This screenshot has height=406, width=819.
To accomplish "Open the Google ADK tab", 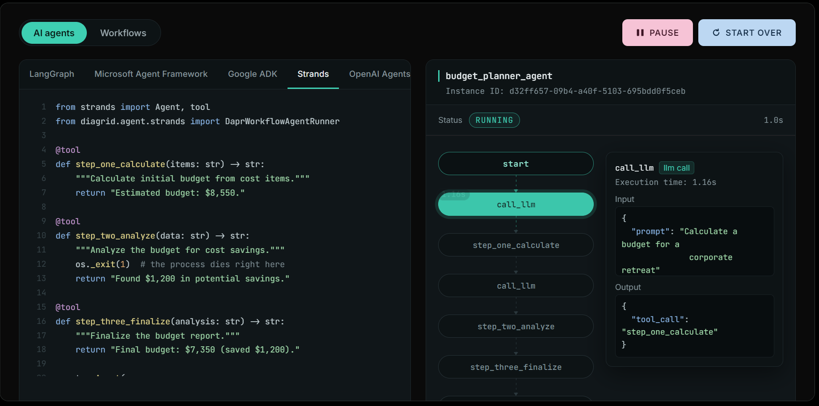I will [252, 74].
